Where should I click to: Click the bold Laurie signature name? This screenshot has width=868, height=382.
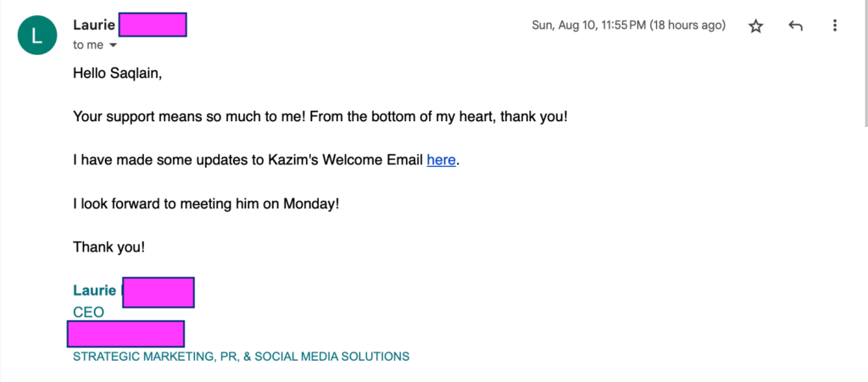(x=94, y=291)
